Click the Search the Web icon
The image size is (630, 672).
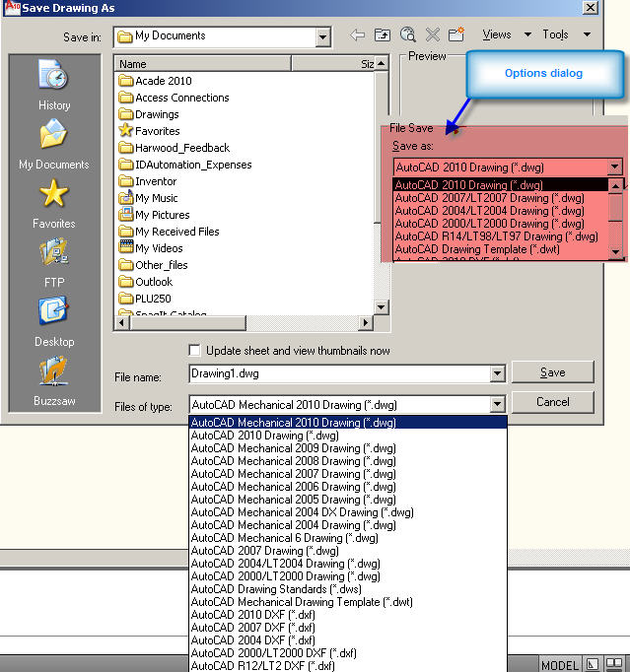point(407,34)
